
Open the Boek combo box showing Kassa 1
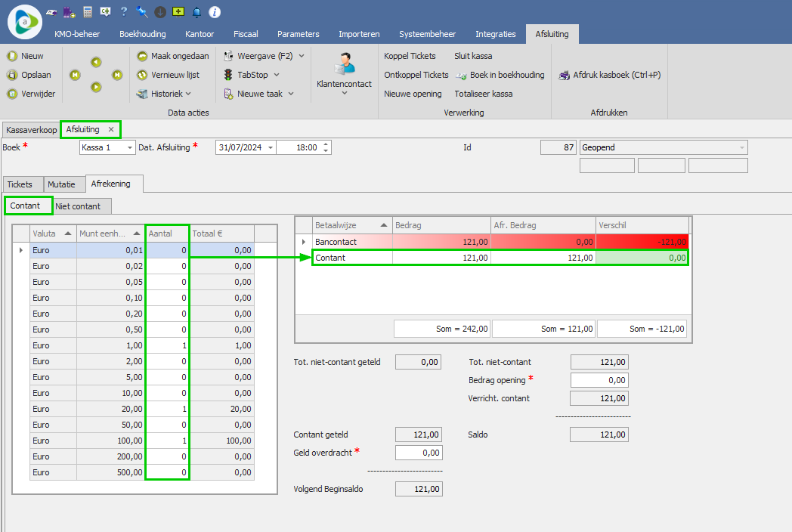pyautogui.click(x=107, y=147)
